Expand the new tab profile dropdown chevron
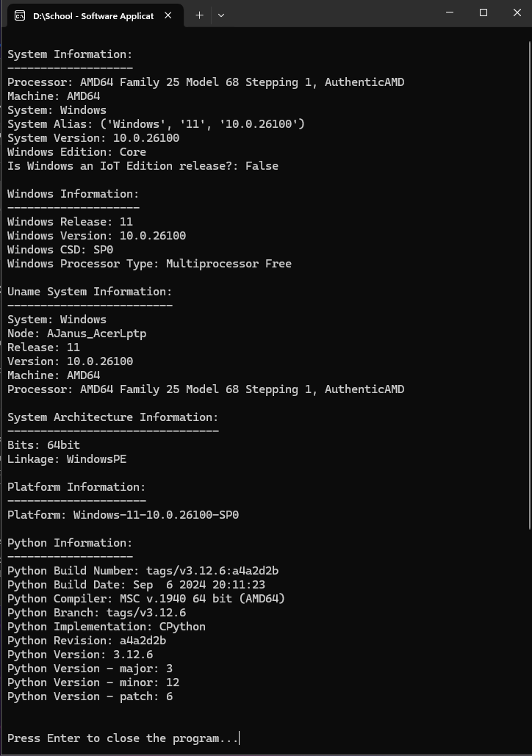The width and height of the screenshot is (532, 756). pyautogui.click(x=221, y=15)
